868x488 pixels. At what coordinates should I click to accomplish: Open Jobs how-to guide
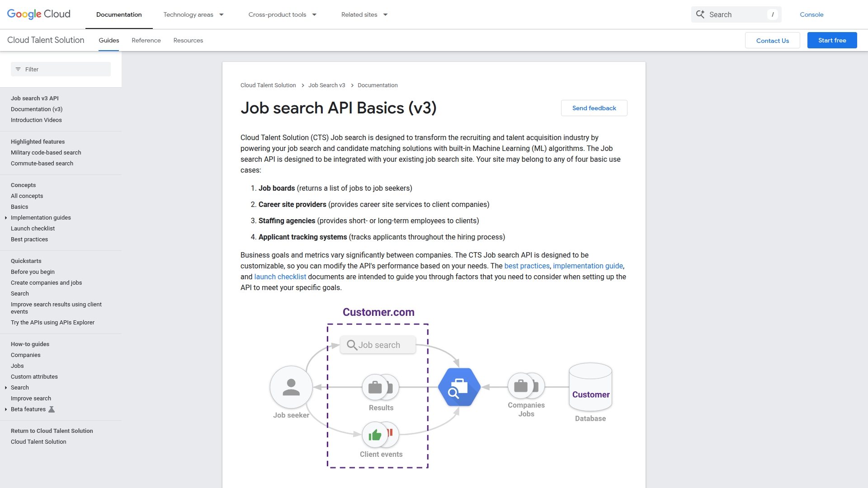click(x=17, y=366)
